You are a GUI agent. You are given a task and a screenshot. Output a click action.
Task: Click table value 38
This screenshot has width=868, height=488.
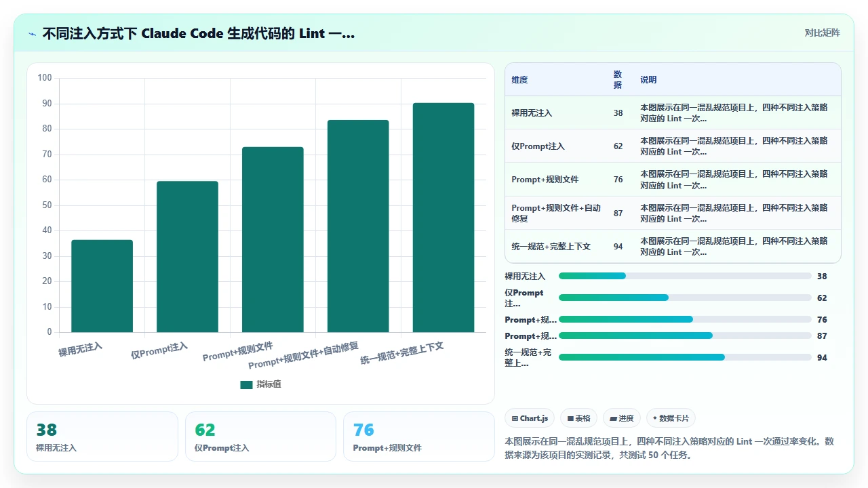618,113
